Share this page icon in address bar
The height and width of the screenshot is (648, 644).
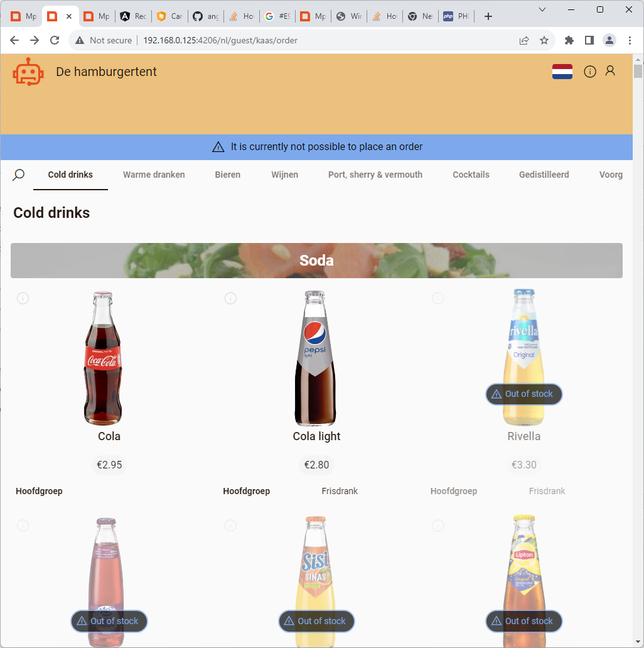pos(523,40)
